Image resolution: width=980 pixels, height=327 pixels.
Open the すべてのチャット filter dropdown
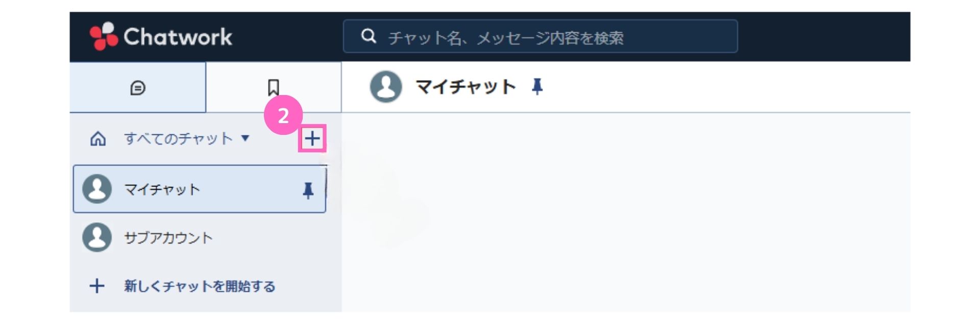(178, 138)
